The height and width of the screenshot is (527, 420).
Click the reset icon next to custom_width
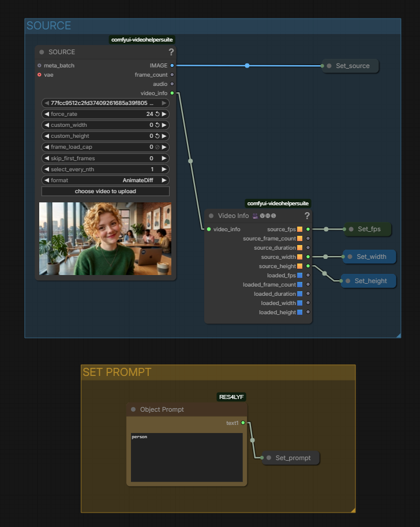coord(157,125)
